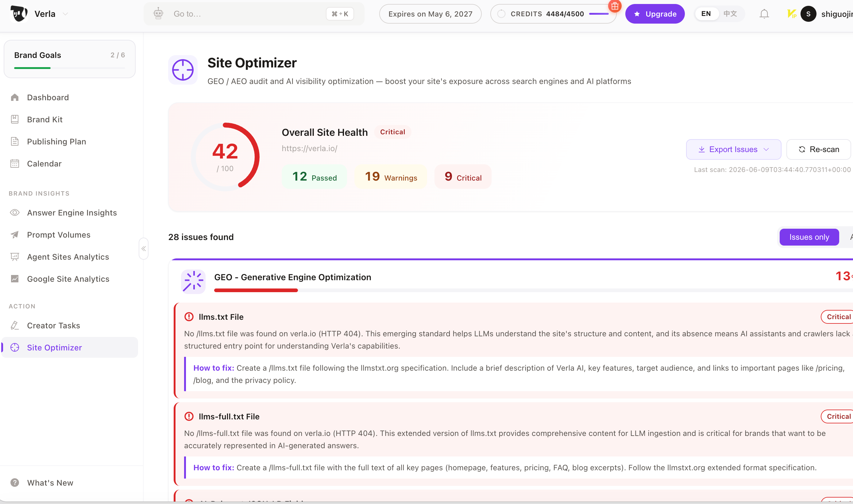
Task: Open Creator Tasks
Action: click(70, 325)
